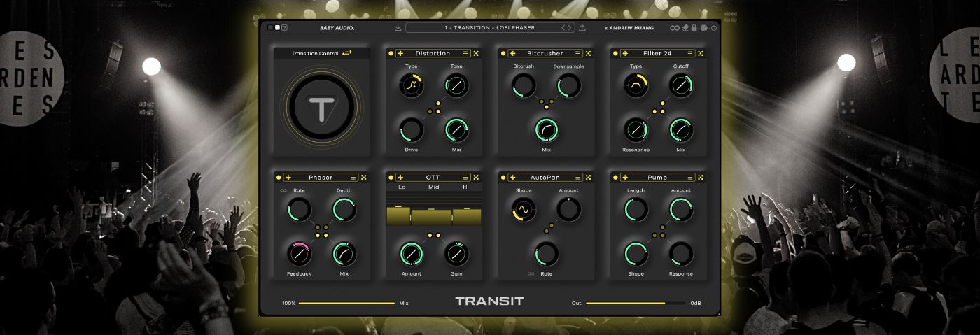Screen dimensions: 980x335
Task: Go to previous preset with left arrow
Action: pos(563,28)
